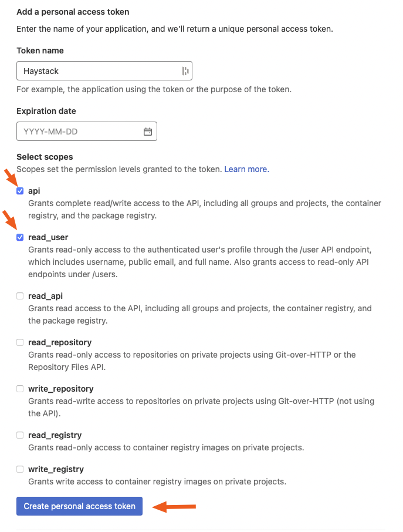
Task: Open the calendar date picker icon
Action: [148, 132]
